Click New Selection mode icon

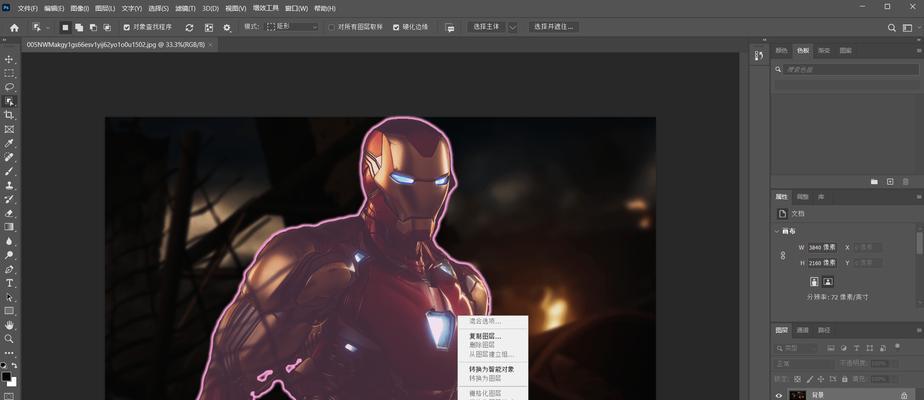click(65, 27)
